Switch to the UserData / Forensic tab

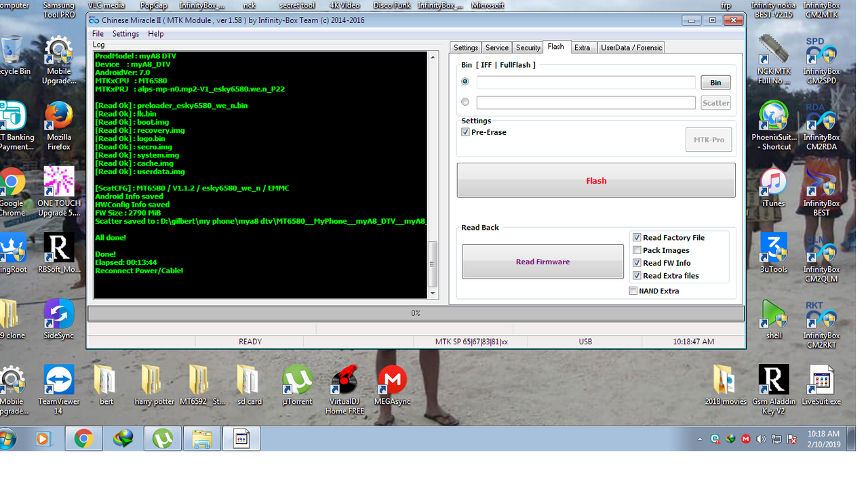tap(631, 47)
